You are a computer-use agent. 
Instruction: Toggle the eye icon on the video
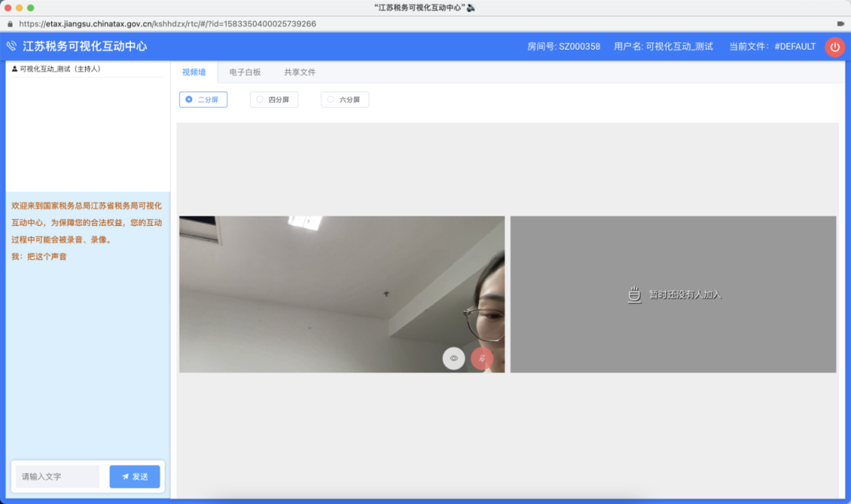click(x=454, y=358)
